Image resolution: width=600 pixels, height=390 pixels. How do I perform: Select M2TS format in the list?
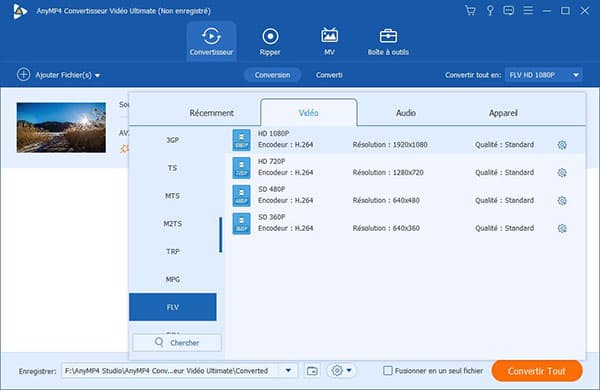[x=173, y=224]
